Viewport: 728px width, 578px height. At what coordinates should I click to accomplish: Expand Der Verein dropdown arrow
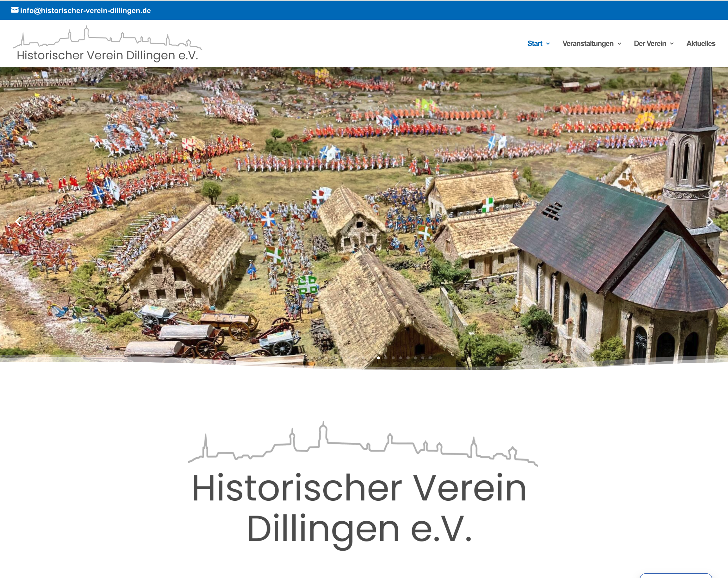click(x=672, y=44)
